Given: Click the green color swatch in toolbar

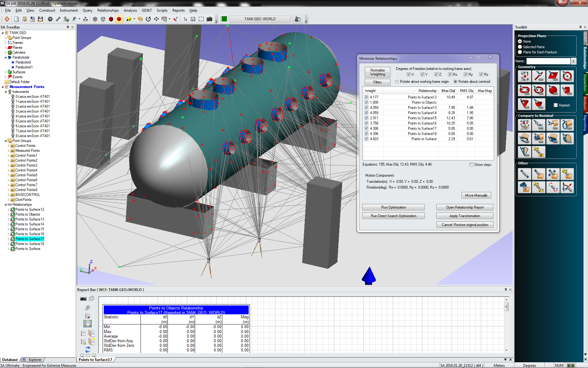Looking at the screenshot, I should click(x=224, y=19).
